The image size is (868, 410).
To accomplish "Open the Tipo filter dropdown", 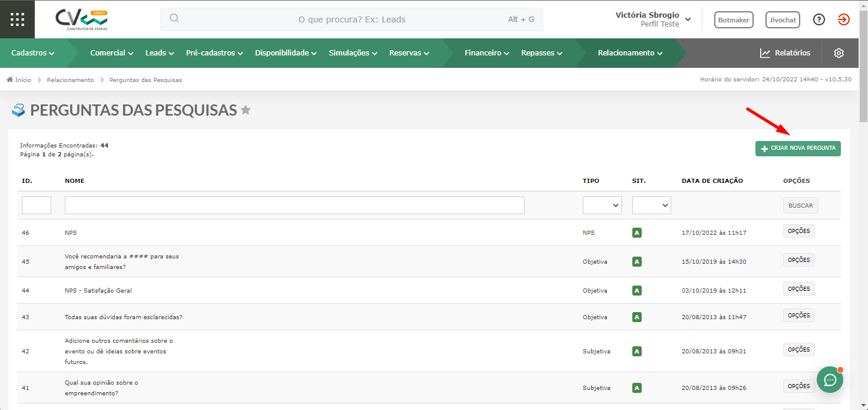I will pos(602,205).
